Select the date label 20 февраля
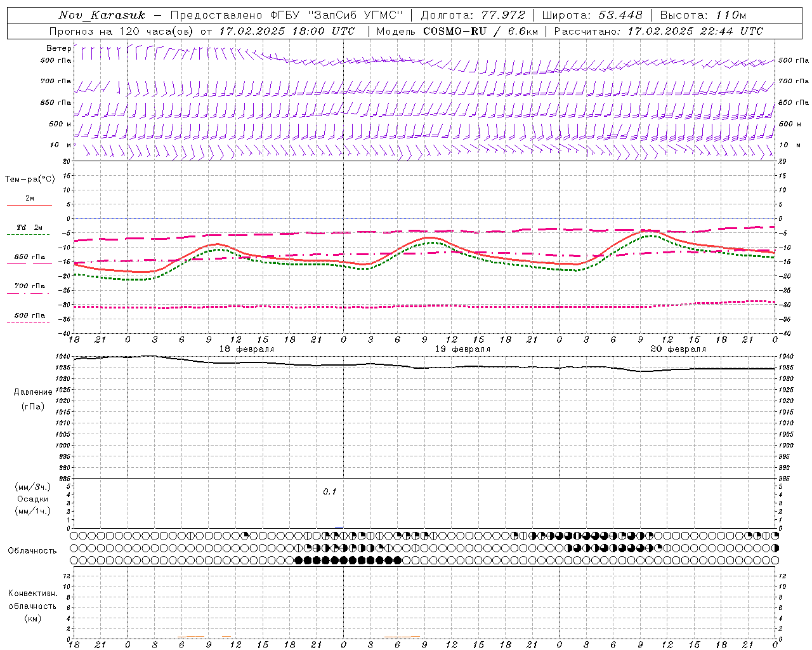Image resolution: width=812 pixels, height=650 pixels. pos(678,349)
